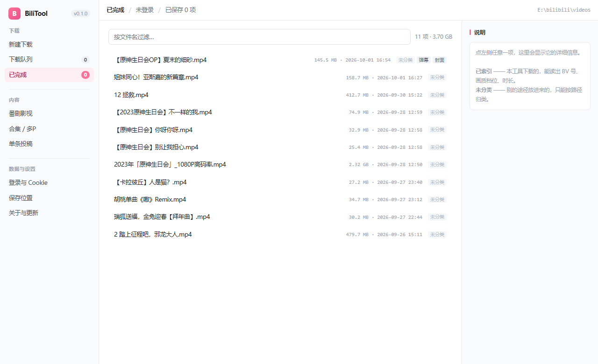The height and width of the screenshot is (364, 598).
Task: Select 【卡拉彼丘】人是猫？.mp4 file
Action: [x=279, y=182]
